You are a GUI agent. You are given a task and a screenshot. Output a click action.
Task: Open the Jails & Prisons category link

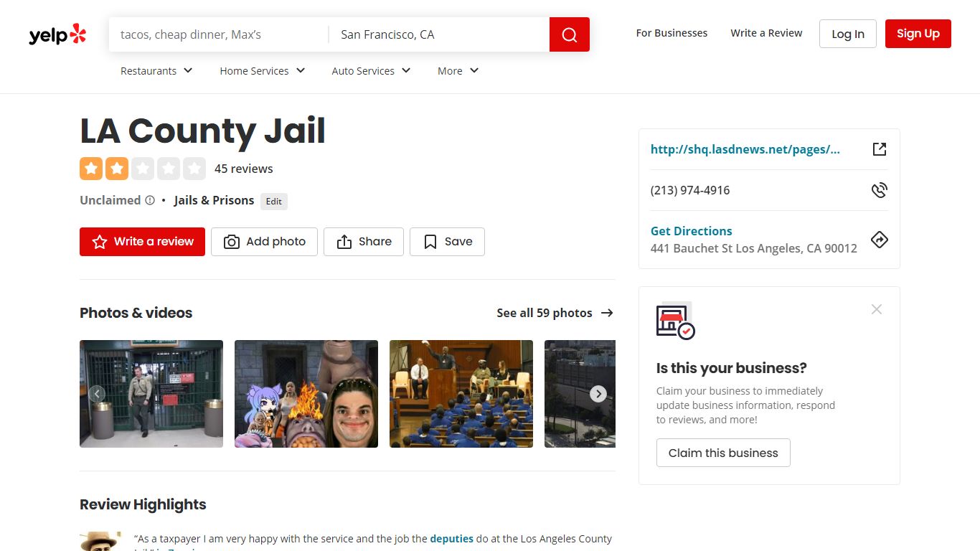click(214, 200)
